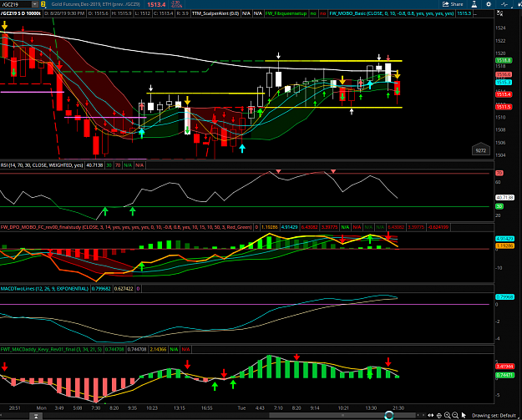This screenshot has width=522, height=420.
Task: Click the RSI value label 40.7138 on axis
Action: 505,198
